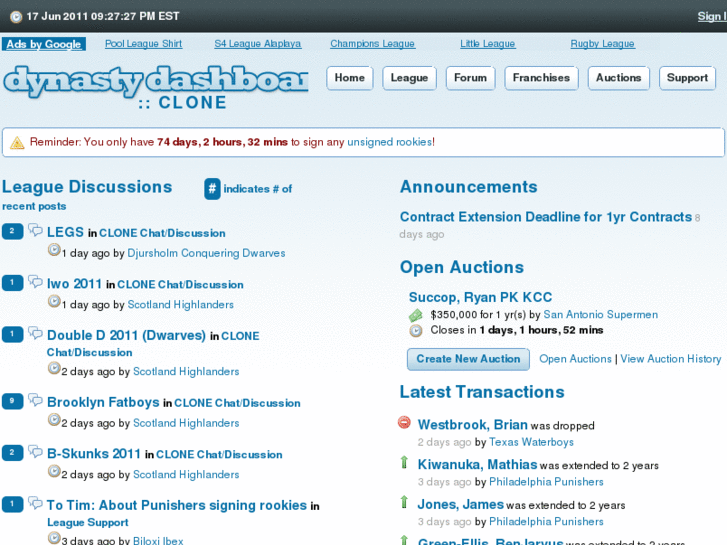Open the Pool League Shirt ad link

(x=143, y=44)
